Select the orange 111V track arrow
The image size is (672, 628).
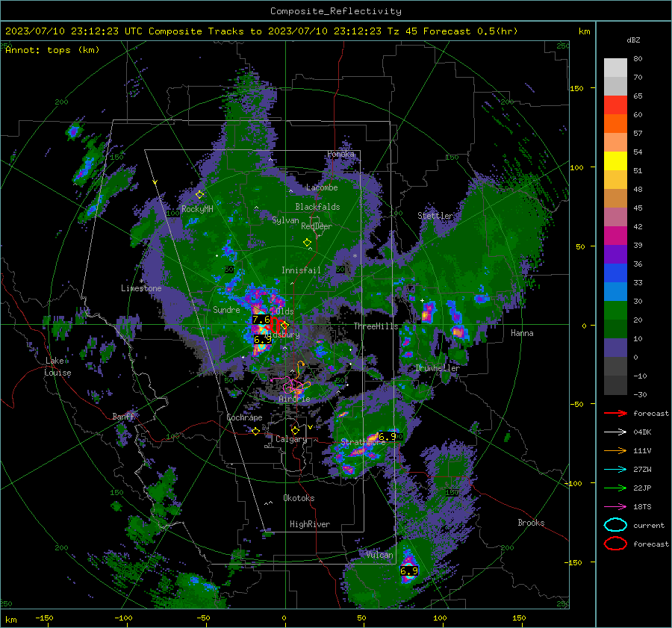click(615, 450)
